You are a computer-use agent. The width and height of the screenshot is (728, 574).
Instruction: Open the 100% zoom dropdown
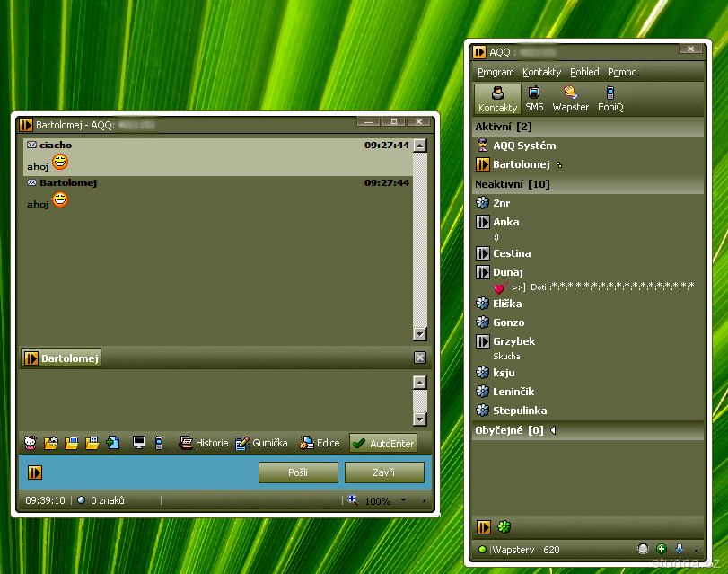[403, 500]
